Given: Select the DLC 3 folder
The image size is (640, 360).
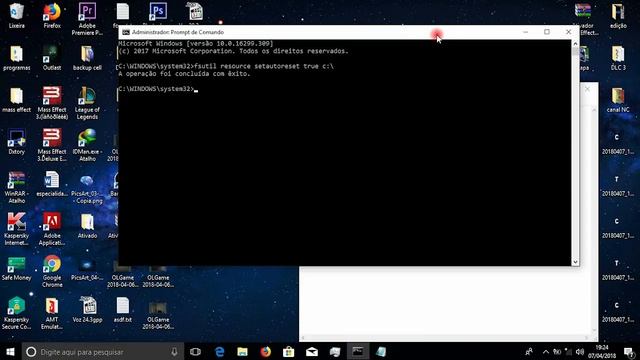Looking at the screenshot, I should coord(618,58).
